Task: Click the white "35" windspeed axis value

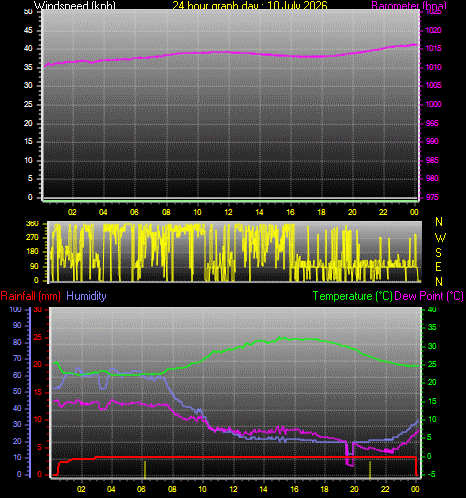Action: tap(28, 67)
